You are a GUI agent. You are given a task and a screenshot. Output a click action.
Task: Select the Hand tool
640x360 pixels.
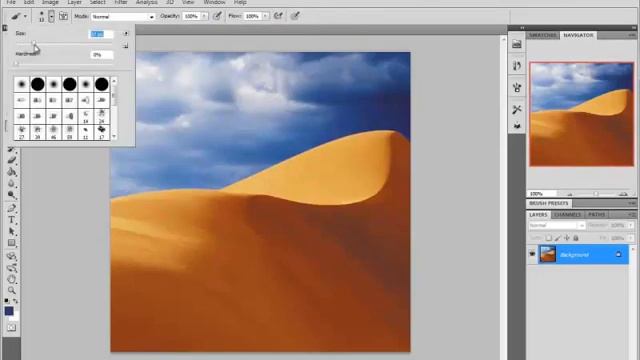coord(11,279)
